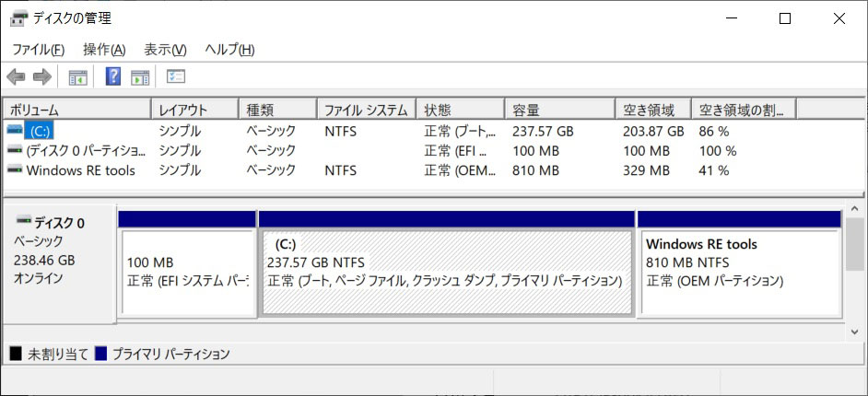Sort by the 空き領域 column header

coord(651,110)
